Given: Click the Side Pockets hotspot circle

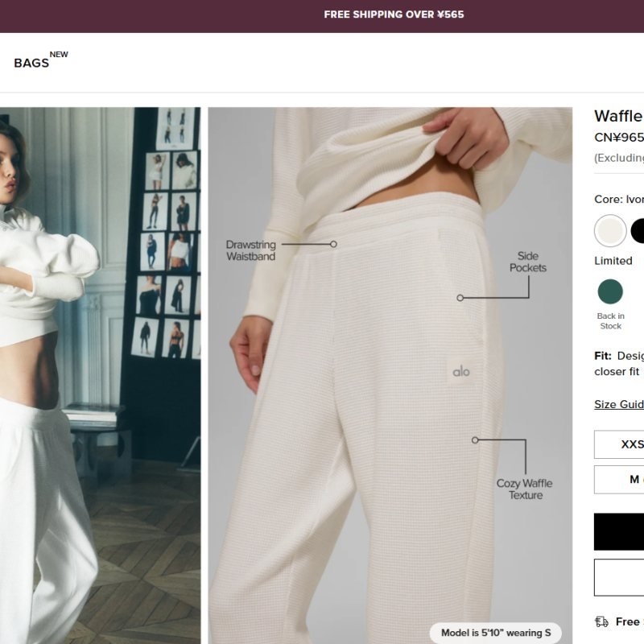Looking at the screenshot, I should pyautogui.click(x=460, y=298).
